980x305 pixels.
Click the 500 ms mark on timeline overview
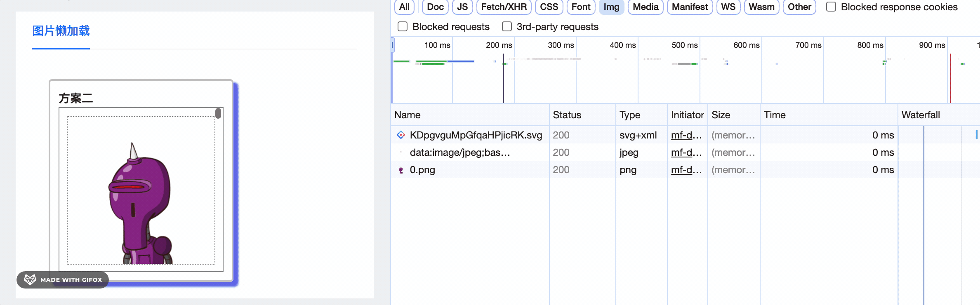coord(685,45)
